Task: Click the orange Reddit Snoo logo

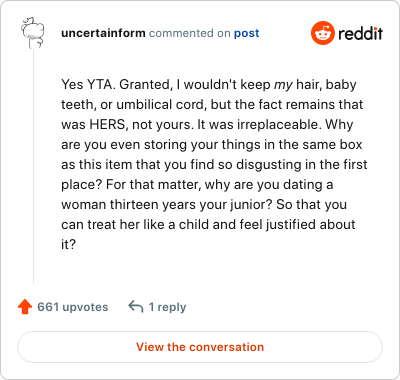Action: tap(323, 33)
